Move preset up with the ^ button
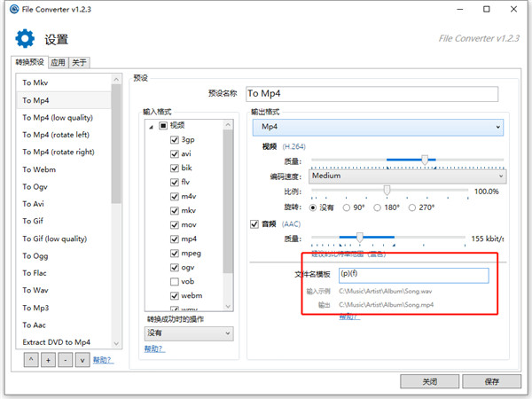 pos(31,360)
